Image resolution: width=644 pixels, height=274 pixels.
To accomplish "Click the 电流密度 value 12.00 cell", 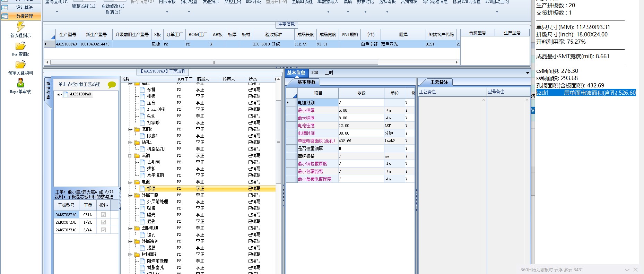I will (361, 126).
